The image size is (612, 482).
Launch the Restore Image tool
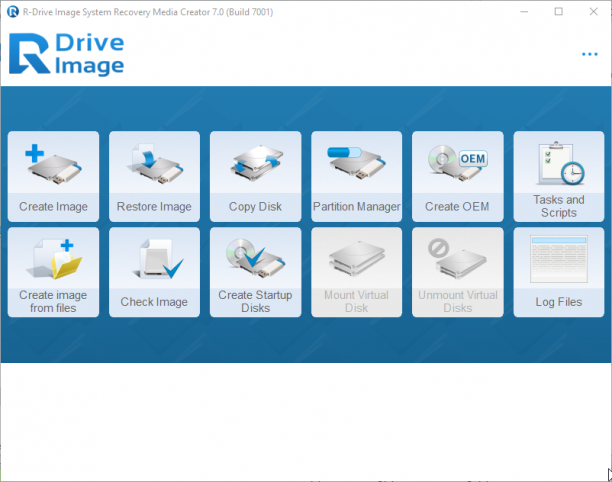[154, 176]
